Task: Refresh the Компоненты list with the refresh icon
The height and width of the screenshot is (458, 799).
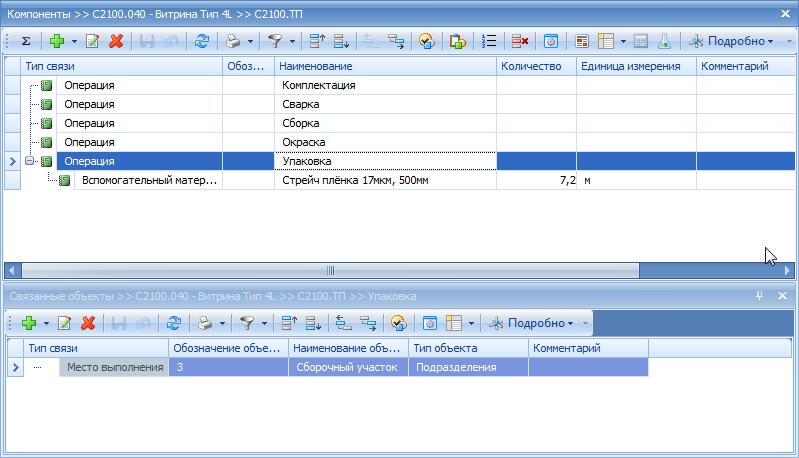Action: tap(202, 41)
